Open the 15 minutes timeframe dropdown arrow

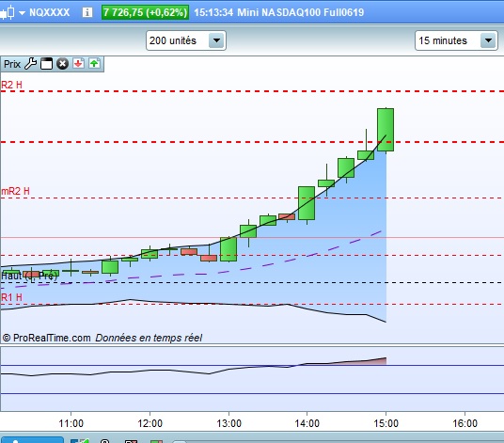[488, 40]
